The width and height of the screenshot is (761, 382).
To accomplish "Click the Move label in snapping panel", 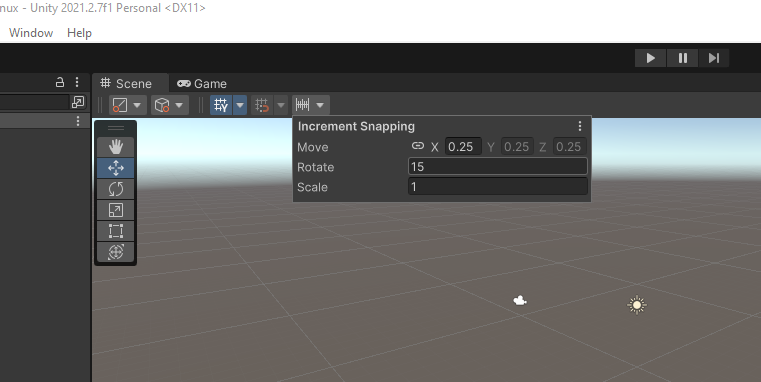I will [x=313, y=147].
